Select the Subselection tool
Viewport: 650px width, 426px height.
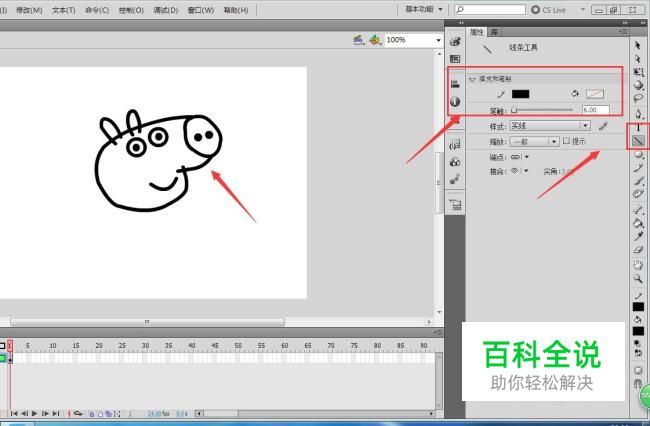pos(638,59)
